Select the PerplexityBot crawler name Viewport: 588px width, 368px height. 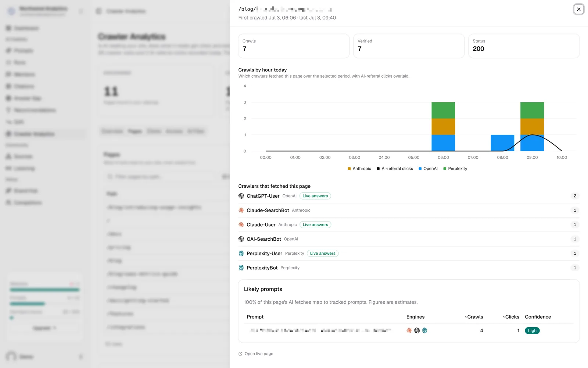262,268
